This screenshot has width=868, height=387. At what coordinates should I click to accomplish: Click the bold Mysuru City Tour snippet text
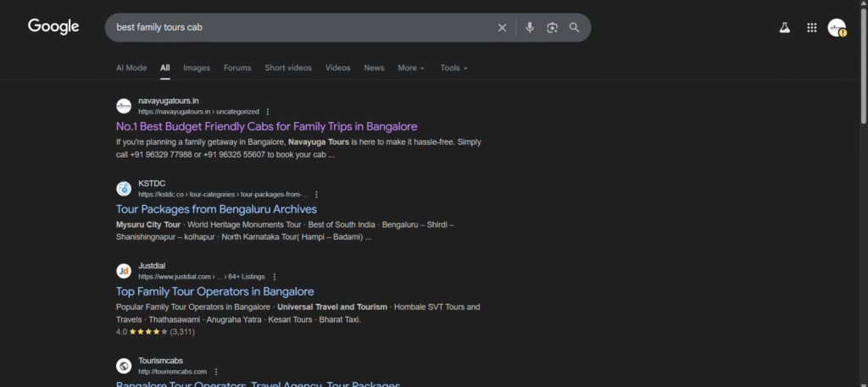point(148,225)
